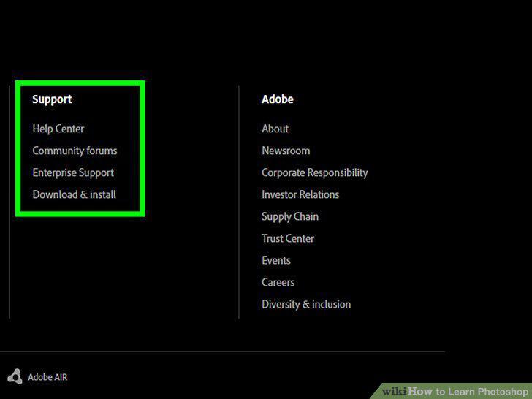This screenshot has width=532, height=399.
Task: Open the Newsroom link
Action: [x=286, y=151]
